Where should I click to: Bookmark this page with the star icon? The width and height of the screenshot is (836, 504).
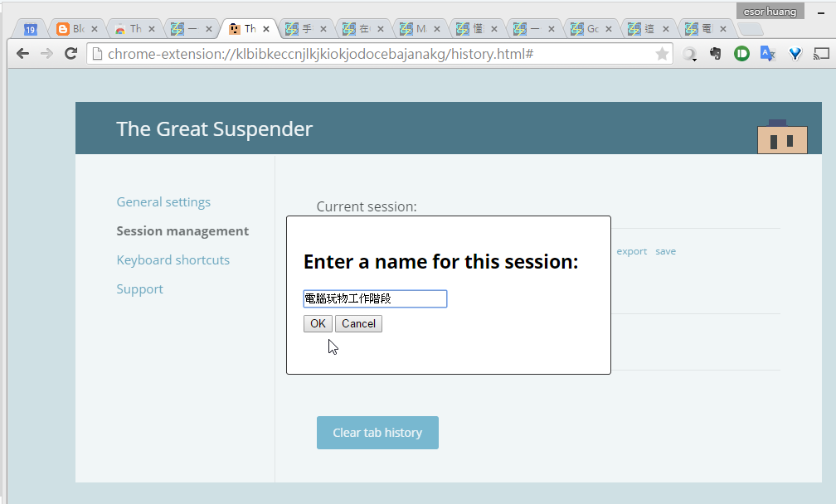[662, 54]
